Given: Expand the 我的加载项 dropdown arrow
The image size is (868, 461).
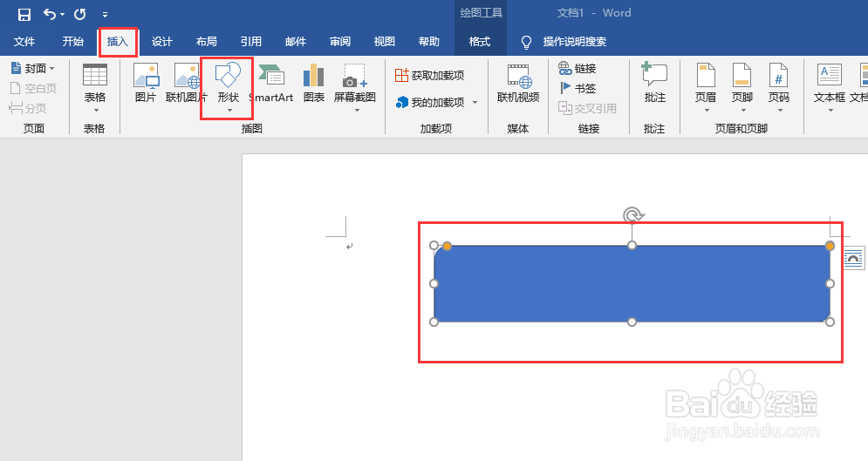Looking at the screenshot, I should point(475,102).
